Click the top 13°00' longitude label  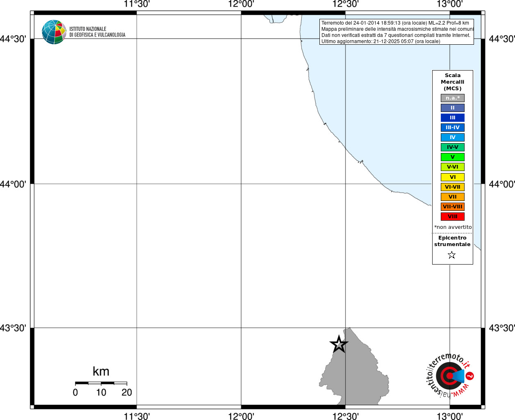450,4
